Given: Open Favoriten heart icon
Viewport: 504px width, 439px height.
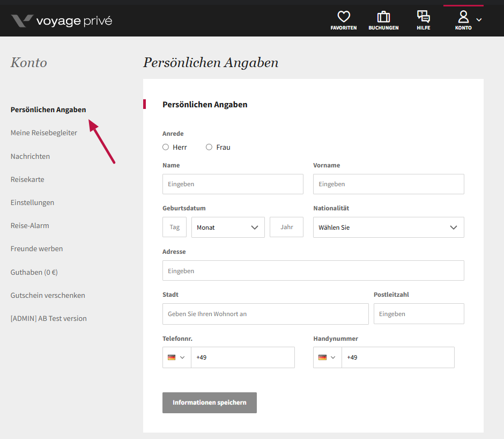Looking at the screenshot, I should point(343,17).
